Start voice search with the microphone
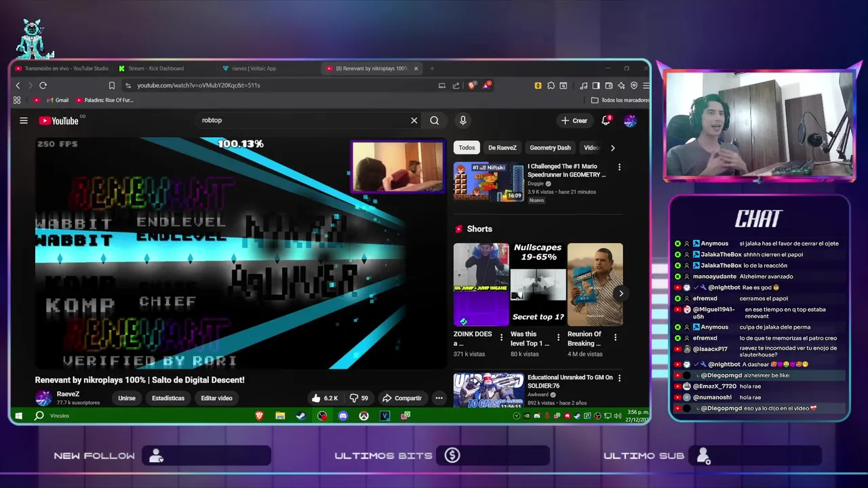Viewport: 868px width, 488px height. 463,121
